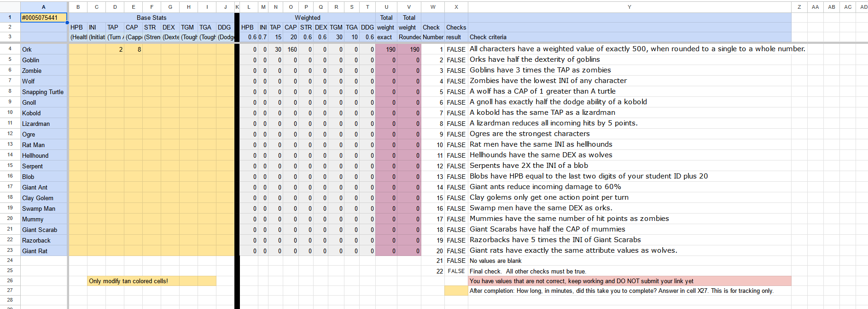The width and height of the screenshot is (868, 309).
Task: Select 'Giant ants reduce incoming damage to 60%'
Action: coord(545,187)
